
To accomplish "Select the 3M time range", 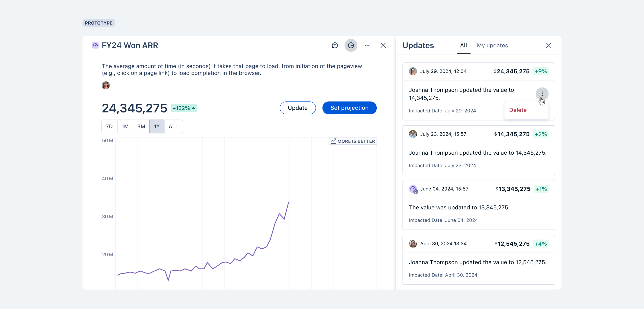I will [x=141, y=126].
